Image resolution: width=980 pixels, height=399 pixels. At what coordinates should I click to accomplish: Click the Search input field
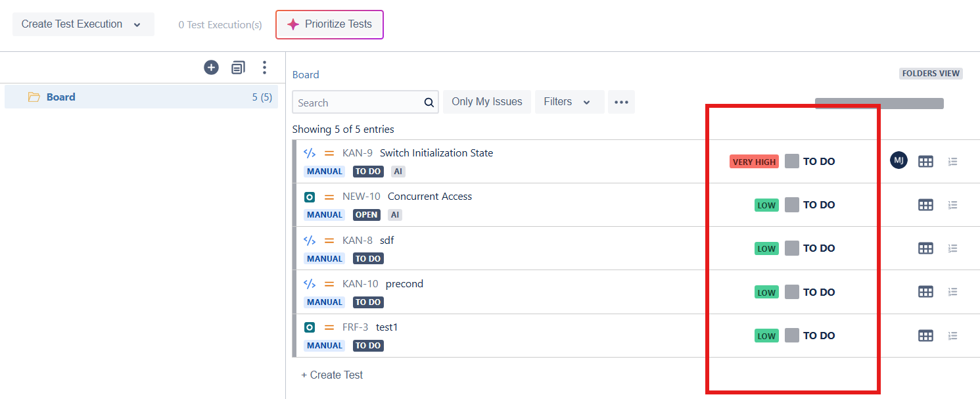click(x=359, y=103)
